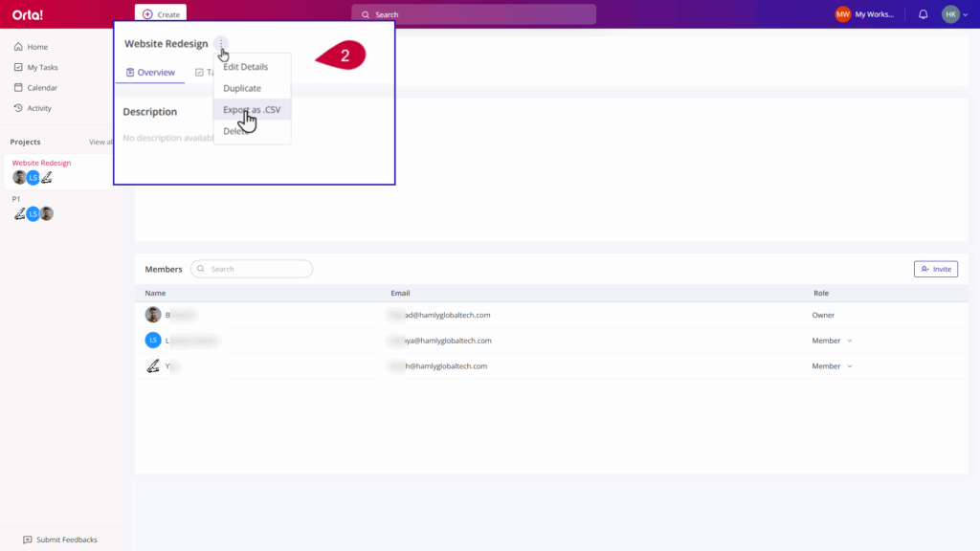
Task: Click the Invite members button
Action: coord(935,269)
